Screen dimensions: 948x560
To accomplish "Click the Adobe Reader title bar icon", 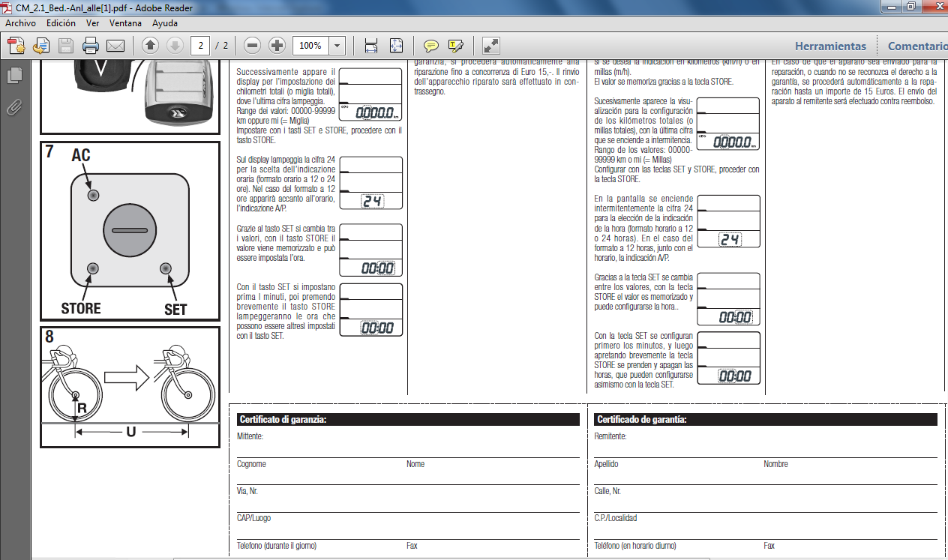I will point(7,7).
